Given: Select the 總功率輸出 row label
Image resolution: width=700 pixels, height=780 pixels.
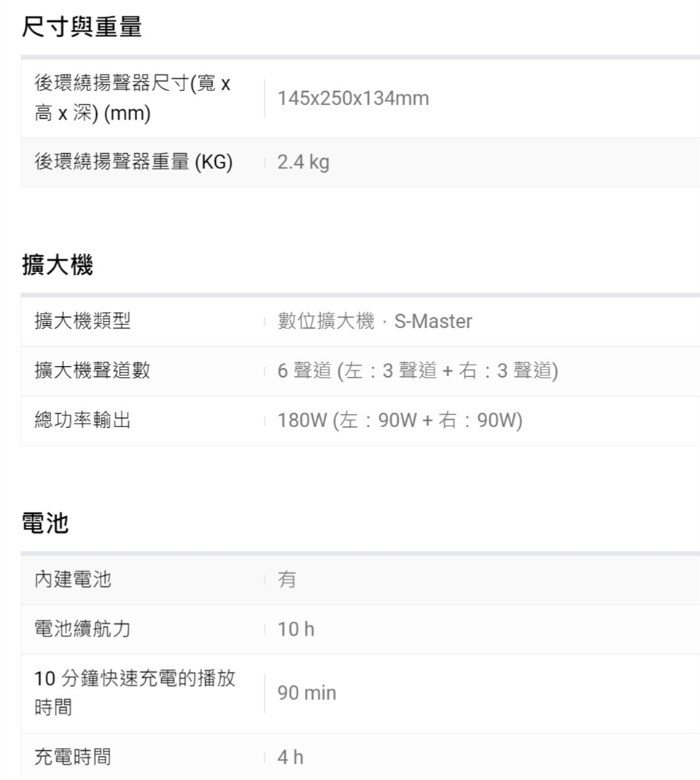Looking at the screenshot, I should [x=83, y=420].
